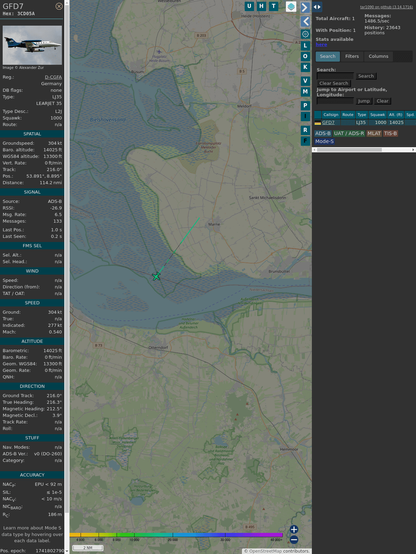
Task: Open the map layer switcher icon
Action: pos(291,6)
